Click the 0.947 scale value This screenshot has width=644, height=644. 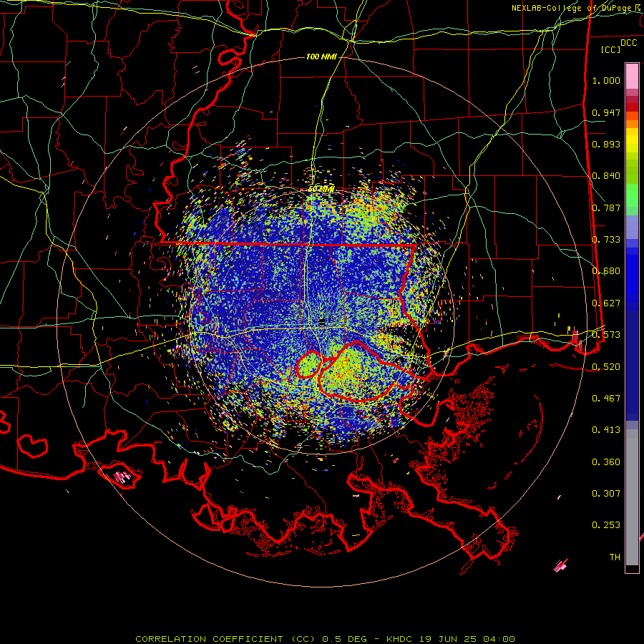pyautogui.click(x=606, y=112)
